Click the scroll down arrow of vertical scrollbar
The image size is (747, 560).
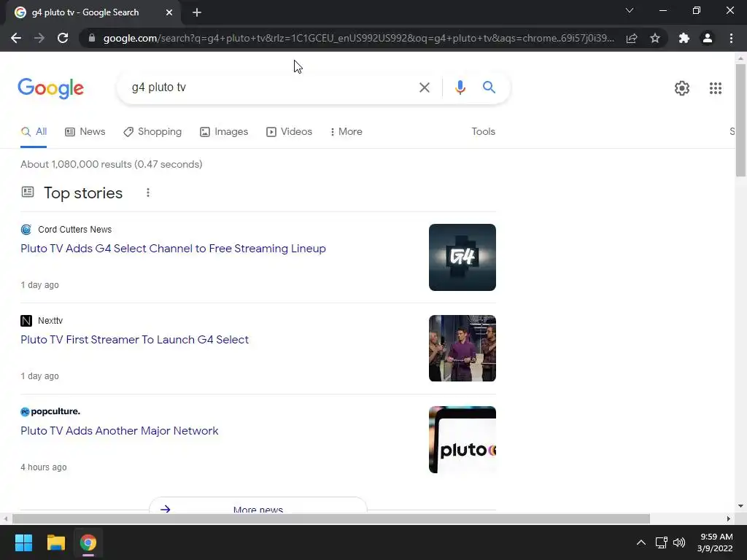740,506
